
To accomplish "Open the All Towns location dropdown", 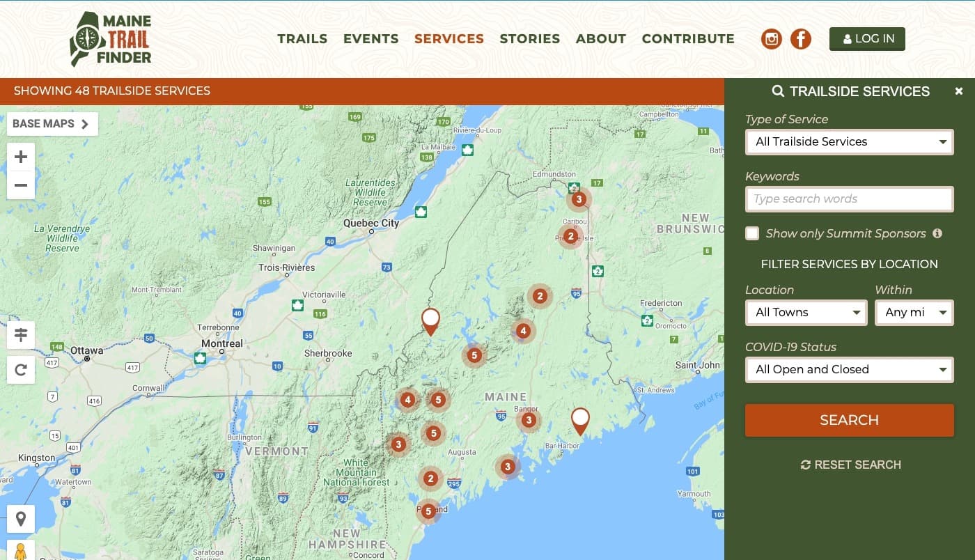I will point(806,312).
